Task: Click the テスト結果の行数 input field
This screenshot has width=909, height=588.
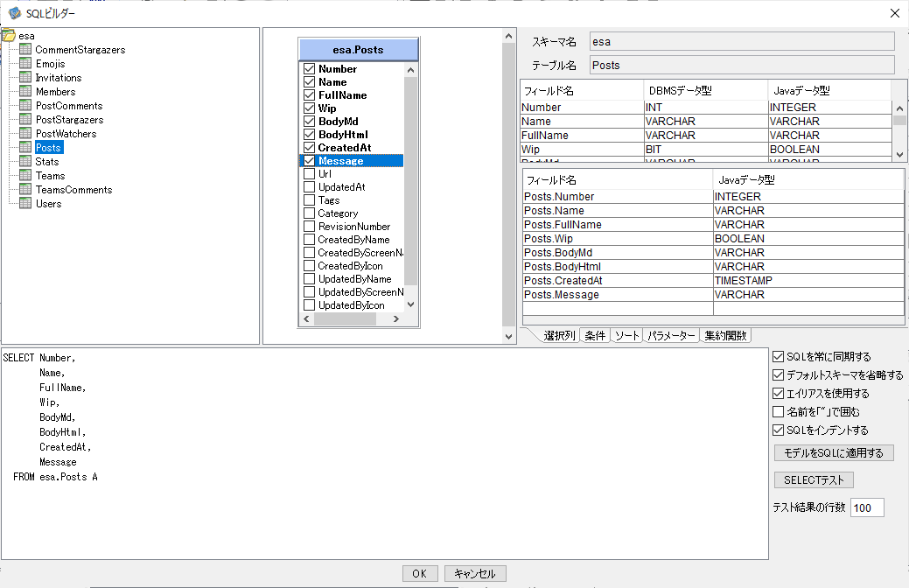Action: click(x=867, y=508)
